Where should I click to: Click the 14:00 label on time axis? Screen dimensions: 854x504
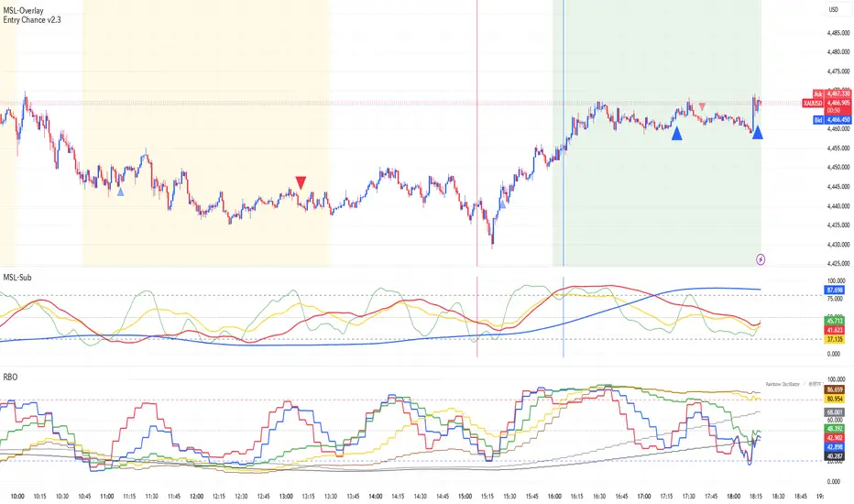pos(376,497)
